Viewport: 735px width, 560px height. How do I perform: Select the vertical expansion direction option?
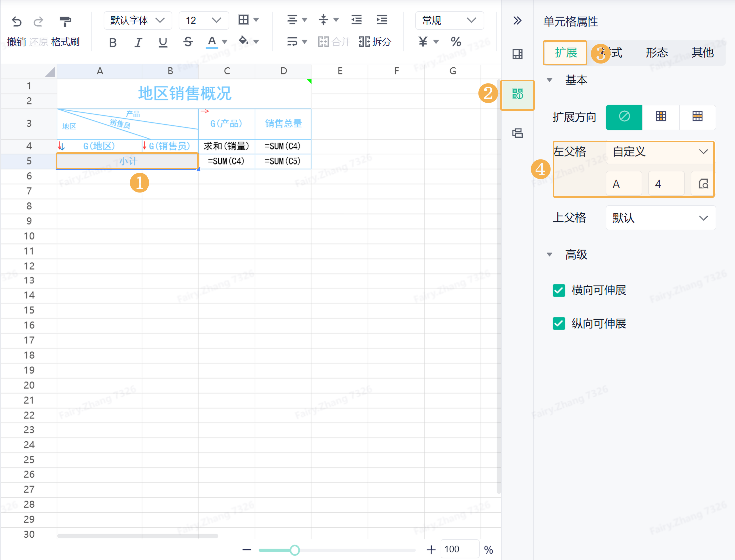(x=661, y=117)
